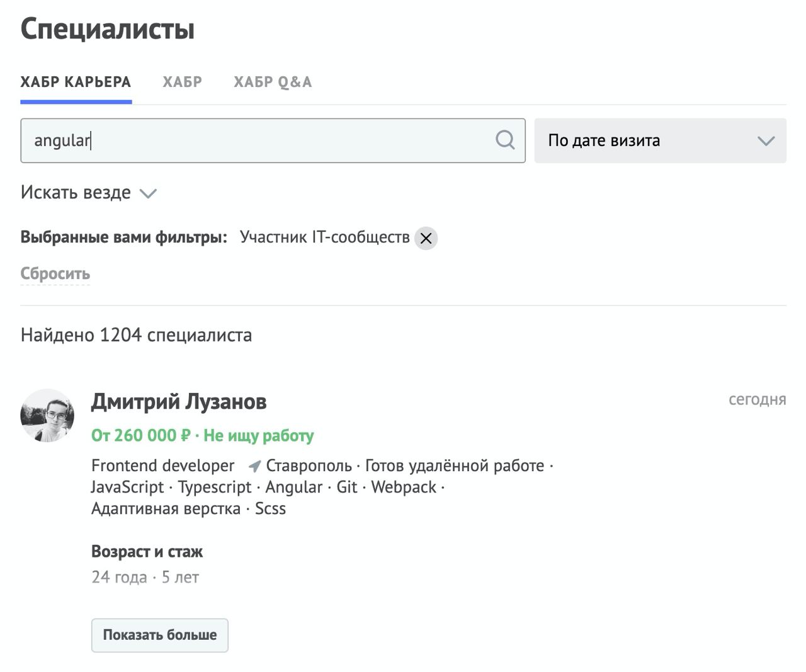Click the Адаптивная верстка skill tag
The height and width of the screenshot is (672, 806).
pyautogui.click(x=166, y=509)
